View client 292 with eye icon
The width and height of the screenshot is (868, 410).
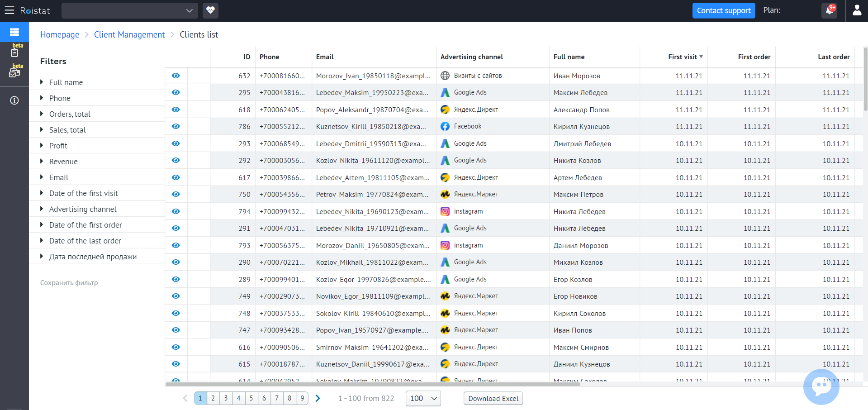coord(176,160)
